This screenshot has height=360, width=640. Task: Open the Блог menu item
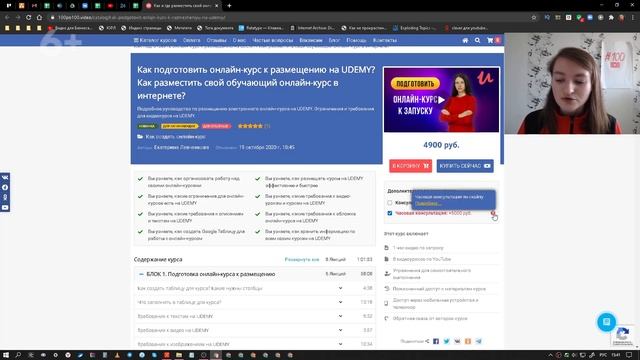coord(334,40)
